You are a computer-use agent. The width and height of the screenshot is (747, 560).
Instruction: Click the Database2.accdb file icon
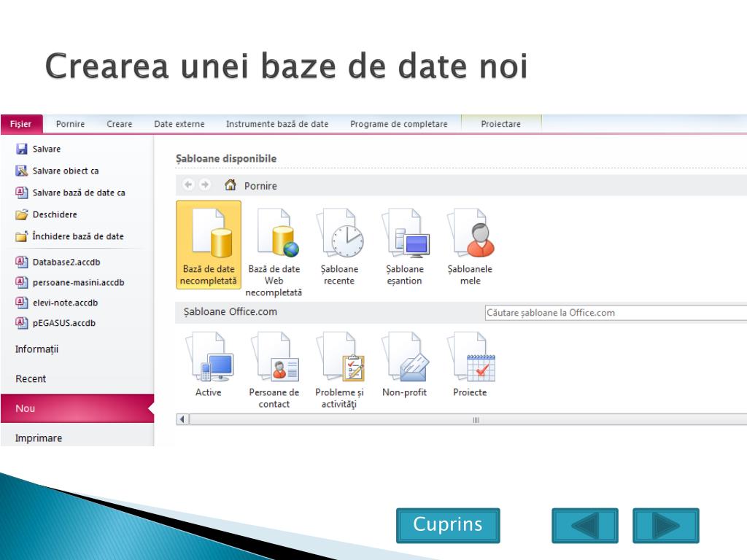21,262
